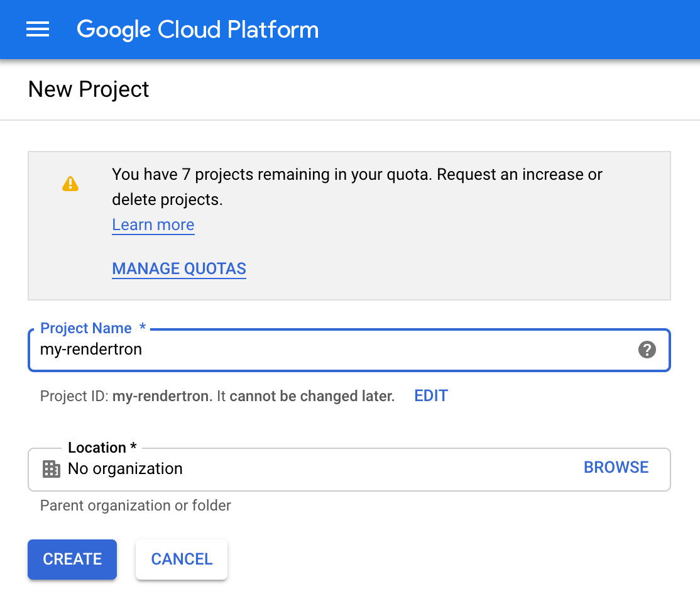
Task: Open the navigation hamburger menu
Action: pyautogui.click(x=37, y=29)
